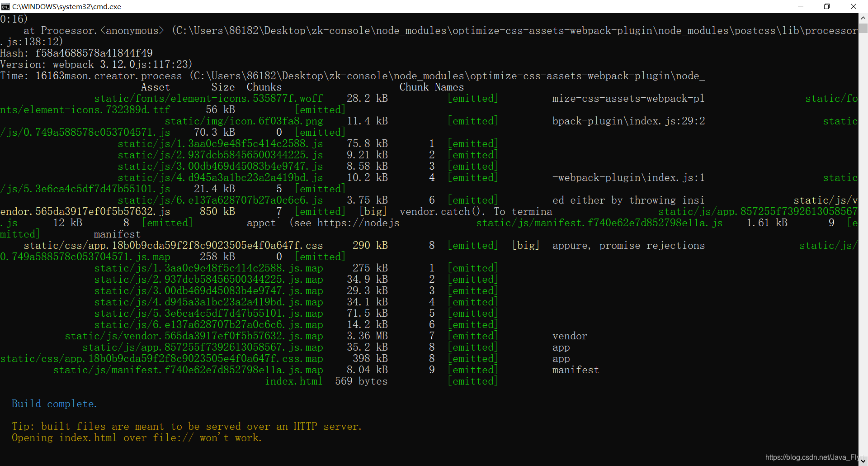Screen dimensions: 868x466
Task: Click the static/css/app...css asset name
Action: point(174,245)
